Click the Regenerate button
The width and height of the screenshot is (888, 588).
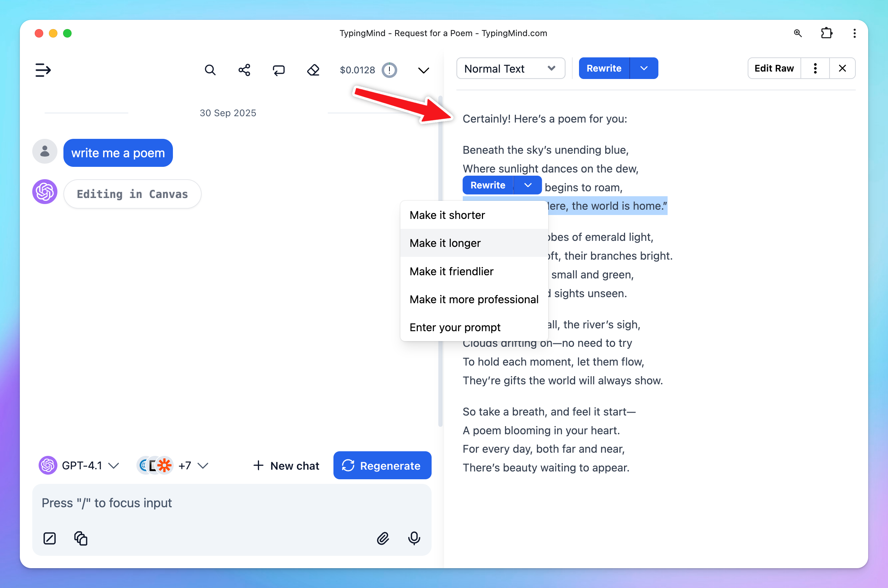[x=382, y=465]
